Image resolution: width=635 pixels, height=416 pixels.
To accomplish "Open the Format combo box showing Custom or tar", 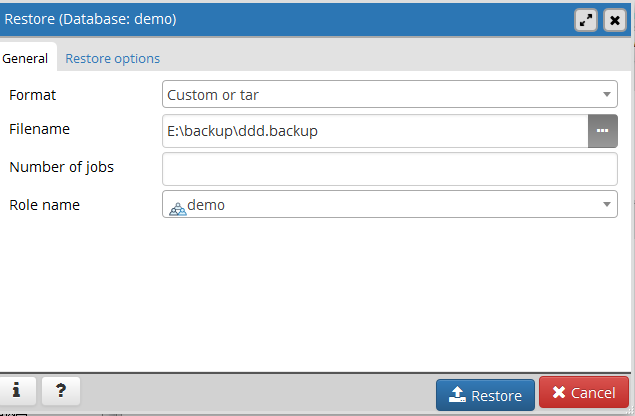I will (390, 94).
